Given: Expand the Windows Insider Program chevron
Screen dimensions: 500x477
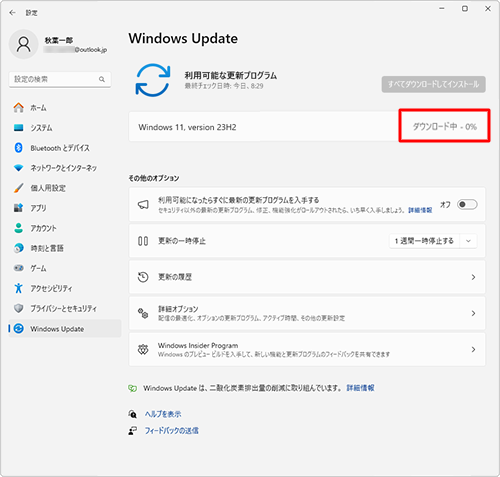Looking at the screenshot, I should click(473, 349).
